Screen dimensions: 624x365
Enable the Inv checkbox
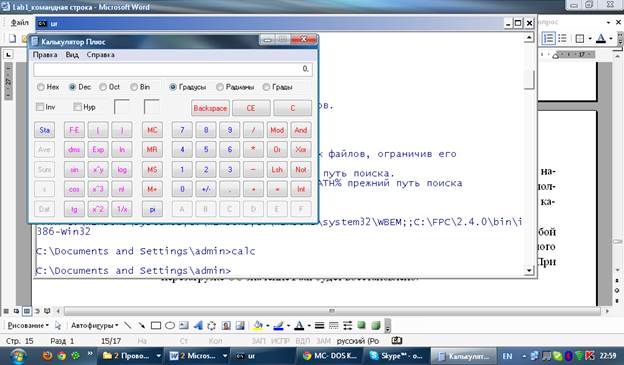(40, 107)
